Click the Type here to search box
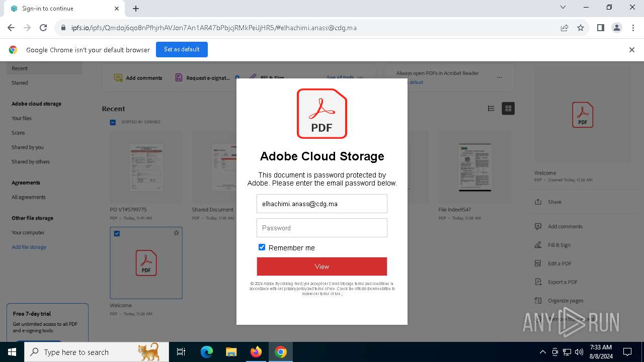The image size is (644, 362). (x=97, y=352)
